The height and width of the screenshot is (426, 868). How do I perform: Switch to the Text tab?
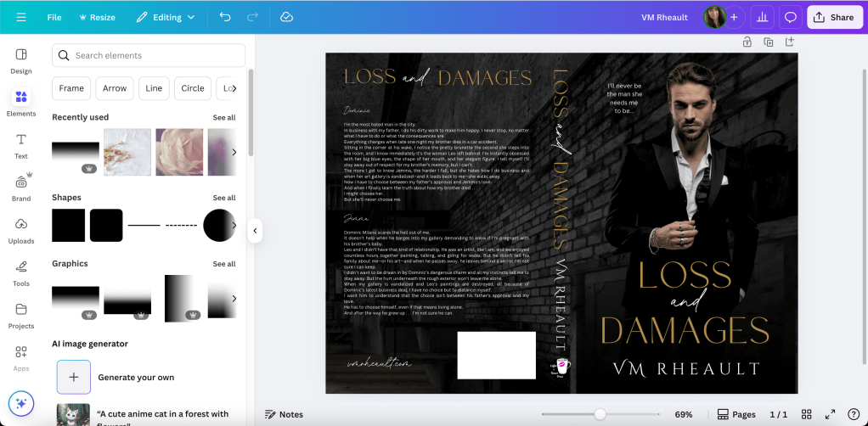tap(21, 144)
